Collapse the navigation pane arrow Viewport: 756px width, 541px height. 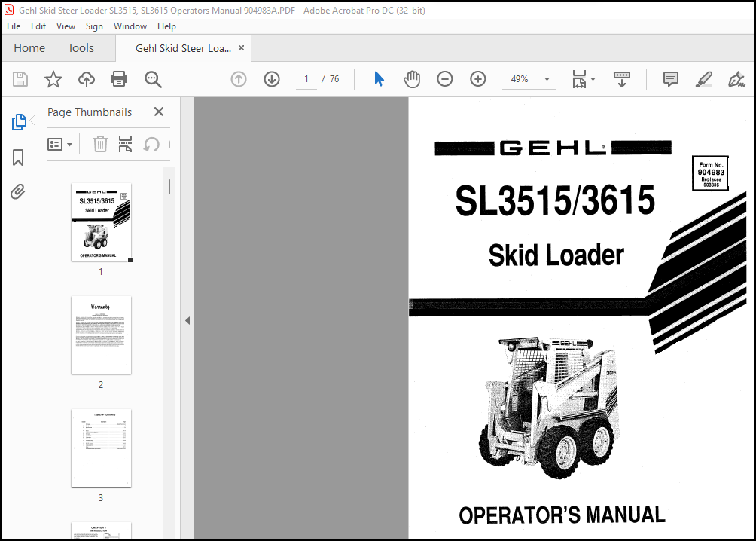click(187, 320)
